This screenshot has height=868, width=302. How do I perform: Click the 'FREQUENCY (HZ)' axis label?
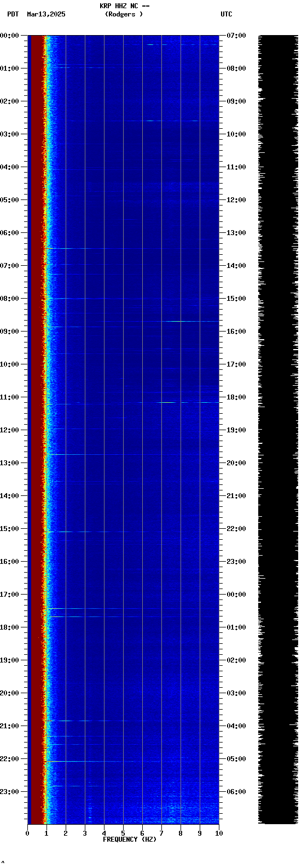click(130, 839)
